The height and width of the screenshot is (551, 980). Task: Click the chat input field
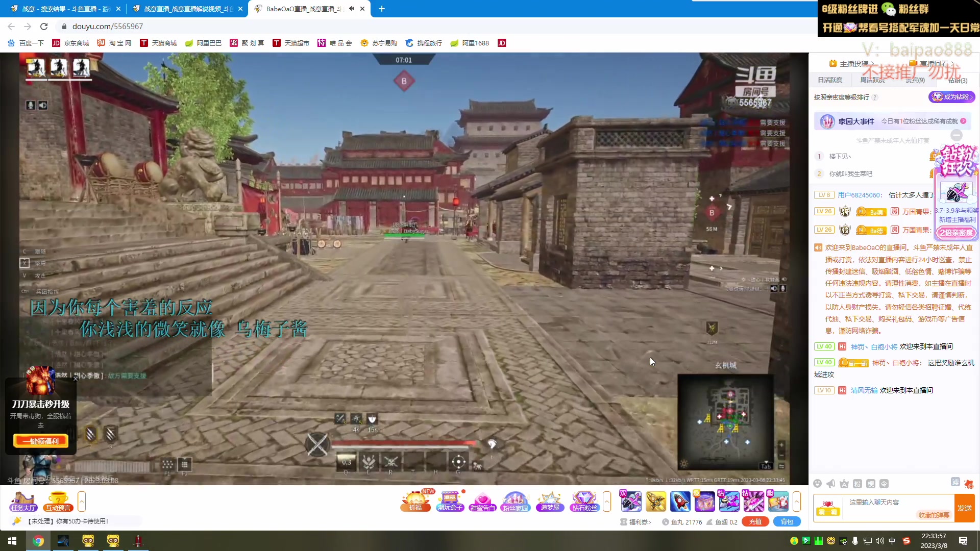pyautogui.click(x=898, y=508)
